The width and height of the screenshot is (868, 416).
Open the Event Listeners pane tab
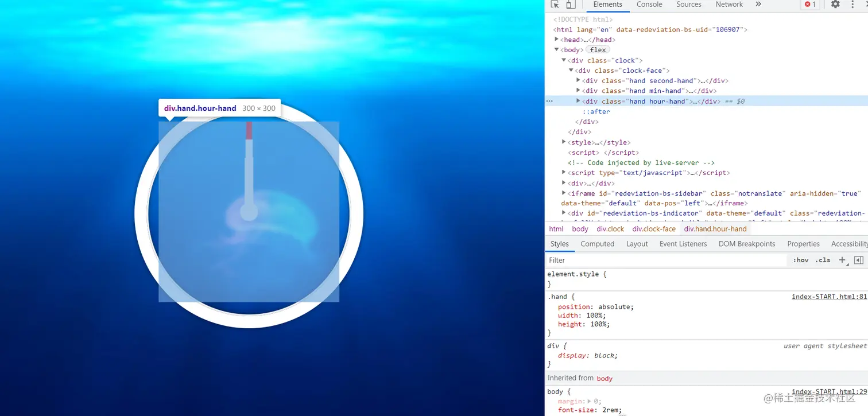tap(683, 244)
